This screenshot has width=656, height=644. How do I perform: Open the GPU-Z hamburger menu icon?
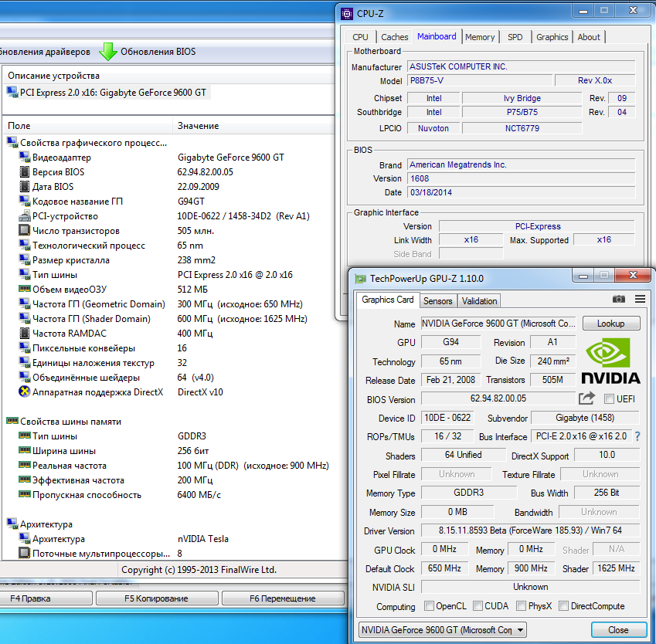(x=640, y=299)
